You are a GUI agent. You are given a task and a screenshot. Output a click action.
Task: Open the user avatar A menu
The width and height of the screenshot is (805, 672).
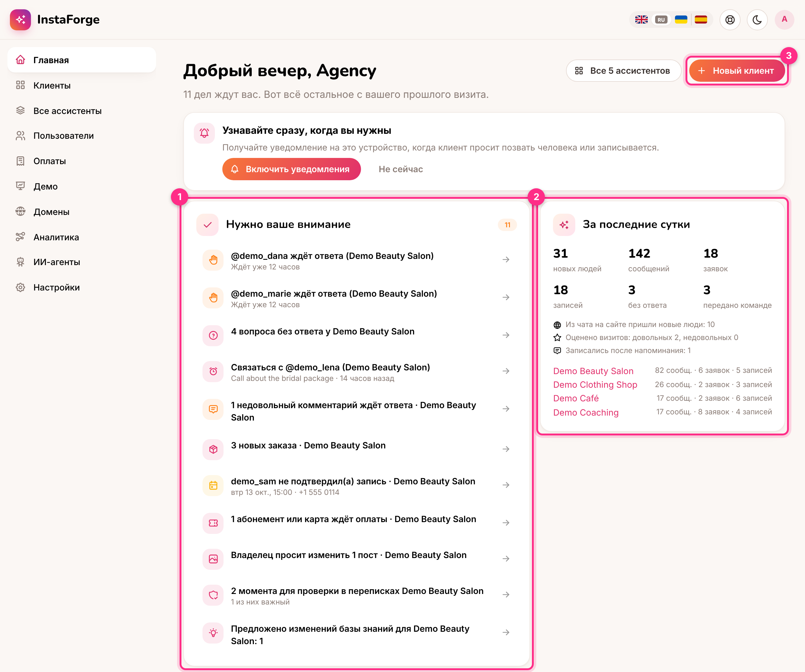coord(784,20)
